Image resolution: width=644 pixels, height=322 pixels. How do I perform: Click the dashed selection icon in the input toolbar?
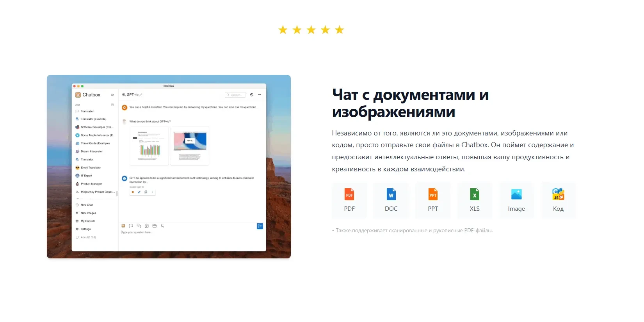[x=131, y=226]
